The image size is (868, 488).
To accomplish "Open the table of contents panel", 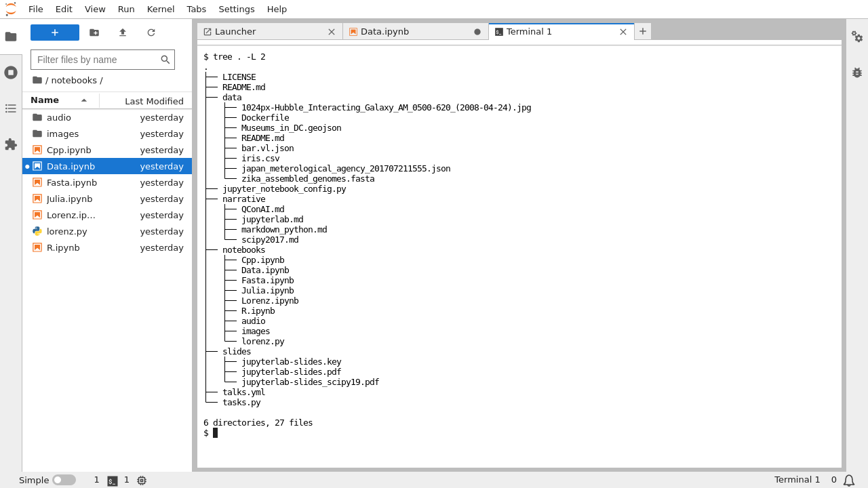I will click(x=11, y=108).
